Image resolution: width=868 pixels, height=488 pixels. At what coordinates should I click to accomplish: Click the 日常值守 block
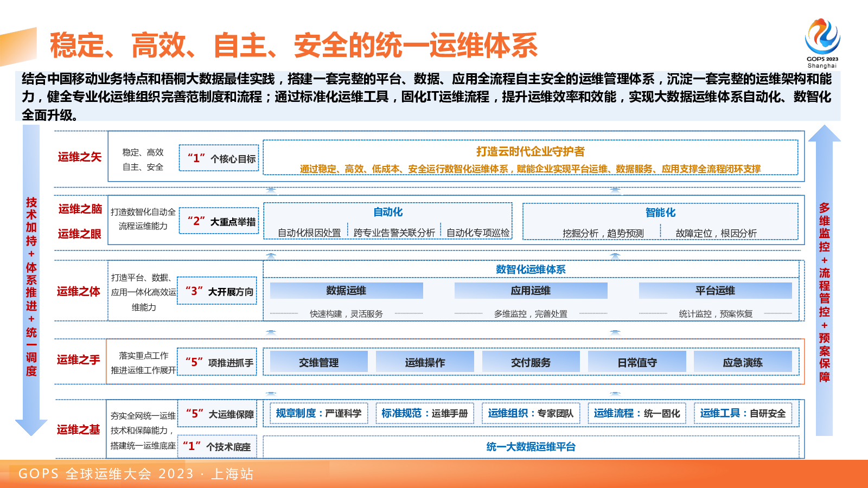click(637, 362)
